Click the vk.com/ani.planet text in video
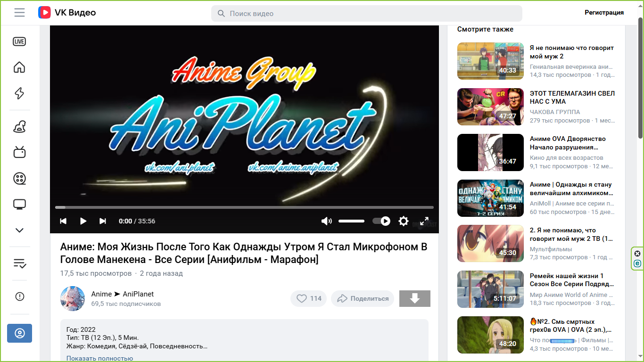 tap(180, 167)
